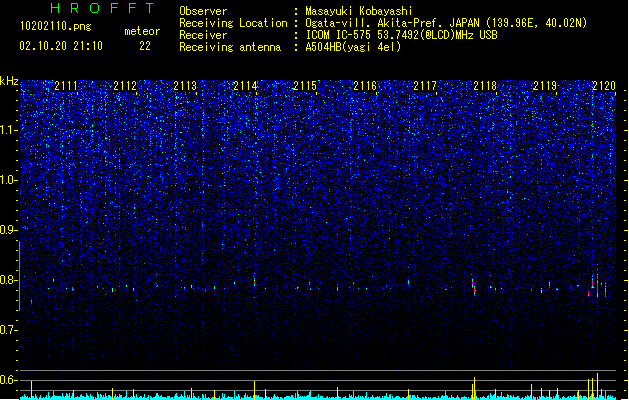Click the 2113 time marker

185,86
